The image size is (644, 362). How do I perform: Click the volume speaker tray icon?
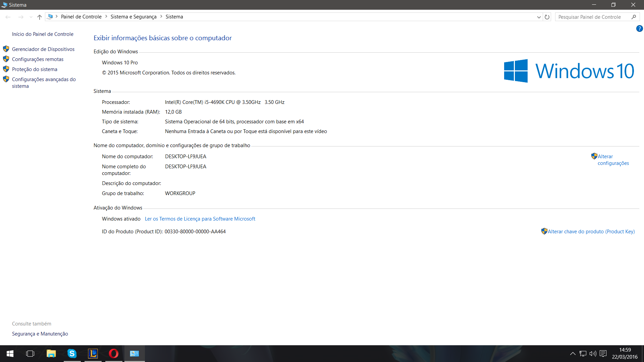coord(593,354)
